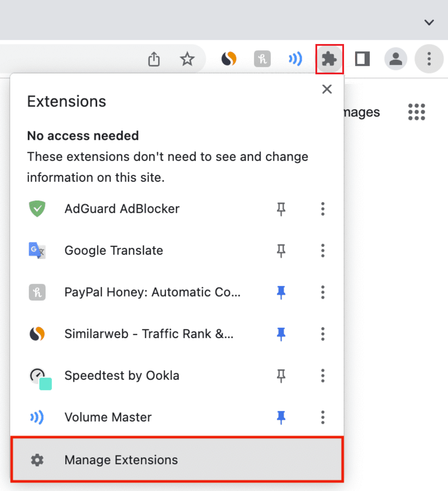Click the Volume Master list icon
Screen dimensions: 448x491
[37, 417]
